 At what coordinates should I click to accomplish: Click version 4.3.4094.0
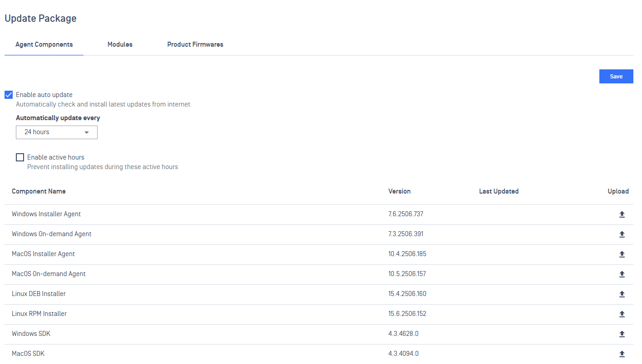click(x=403, y=354)
